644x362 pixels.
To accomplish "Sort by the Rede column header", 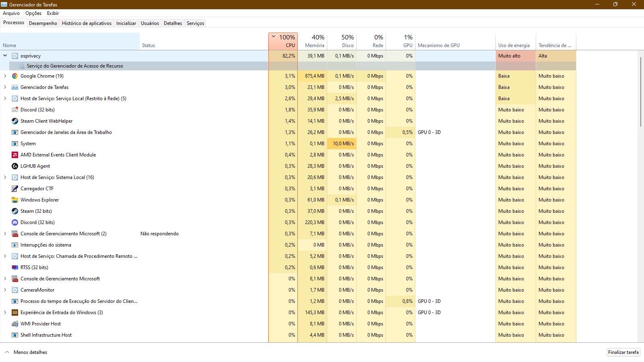I will pyautogui.click(x=371, y=41).
